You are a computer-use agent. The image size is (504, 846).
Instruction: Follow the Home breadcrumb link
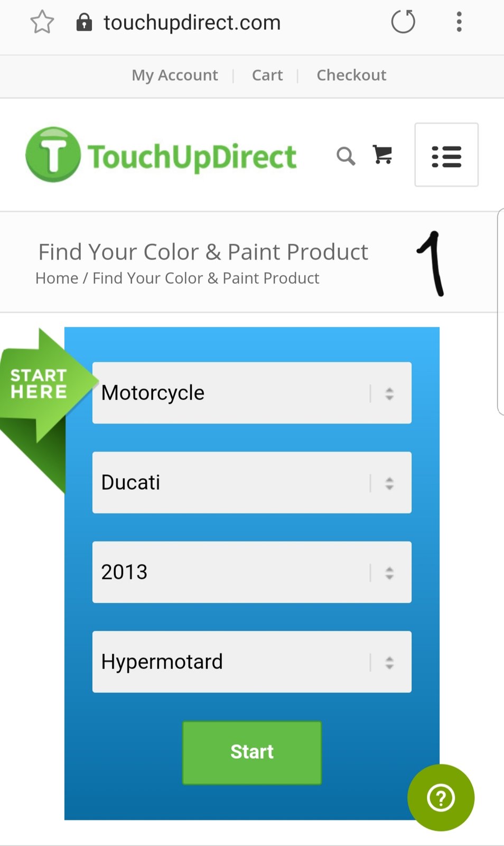[57, 278]
